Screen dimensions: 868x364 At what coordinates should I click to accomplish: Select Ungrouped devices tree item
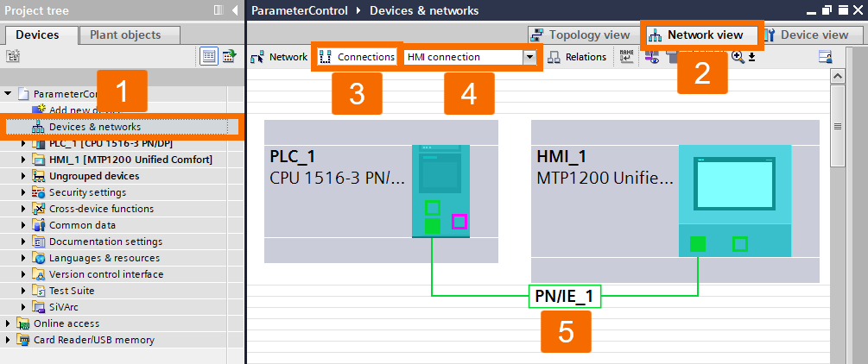pos(94,176)
